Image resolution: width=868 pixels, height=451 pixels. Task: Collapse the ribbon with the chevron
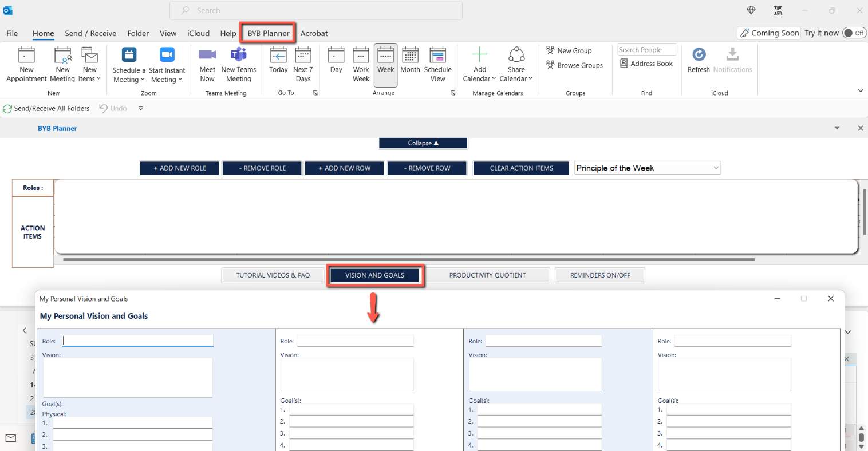[860, 90]
